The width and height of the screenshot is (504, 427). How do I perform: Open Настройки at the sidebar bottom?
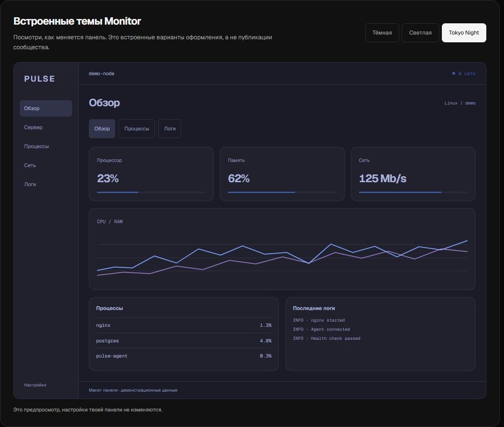(35, 385)
